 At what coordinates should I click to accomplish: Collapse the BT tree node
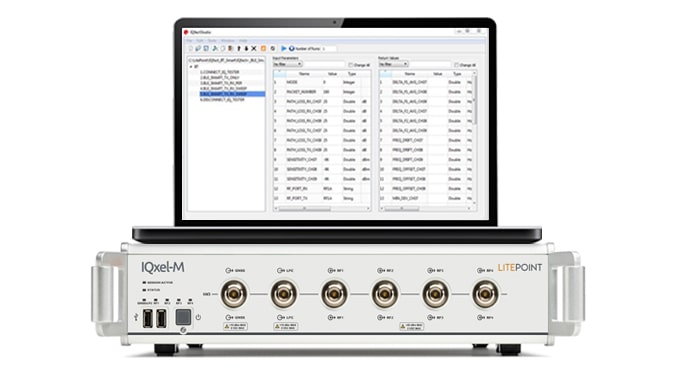point(191,67)
